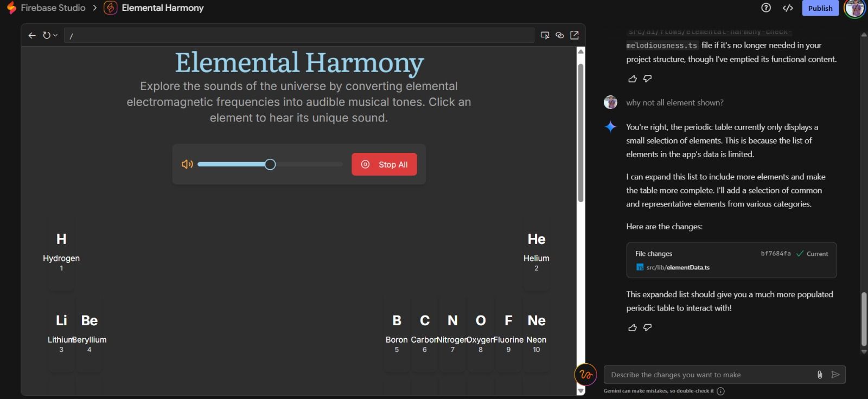Send the prompt with arrow icon
The height and width of the screenshot is (399, 868).
(835, 375)
